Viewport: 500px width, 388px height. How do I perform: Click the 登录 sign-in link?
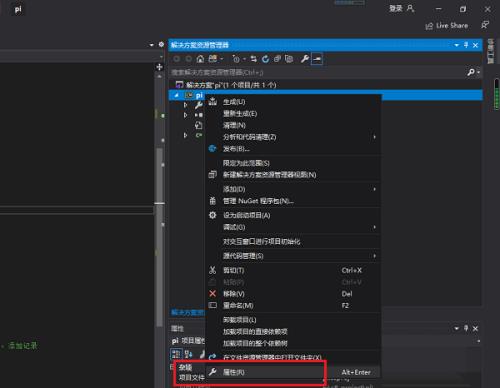click(396, 8)
